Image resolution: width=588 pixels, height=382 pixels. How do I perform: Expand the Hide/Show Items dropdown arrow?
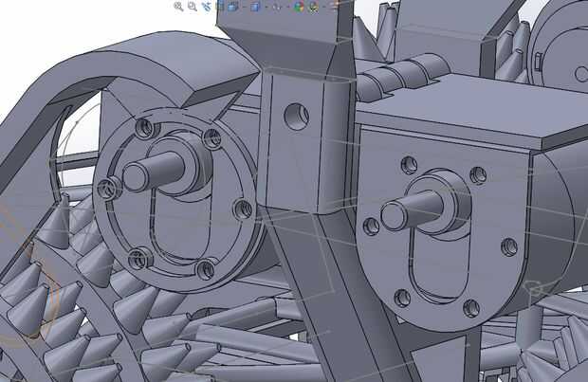(x=288, y=7)
